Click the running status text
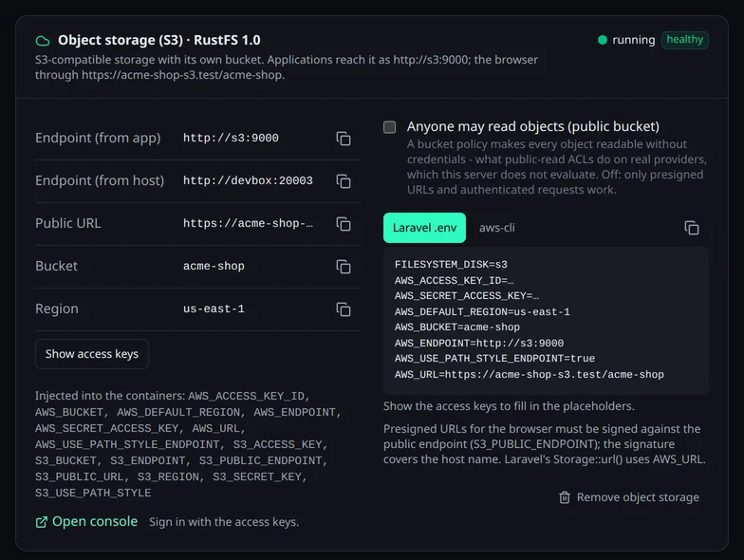The height and width of the screenshot is (560, 744). point(634,40)
